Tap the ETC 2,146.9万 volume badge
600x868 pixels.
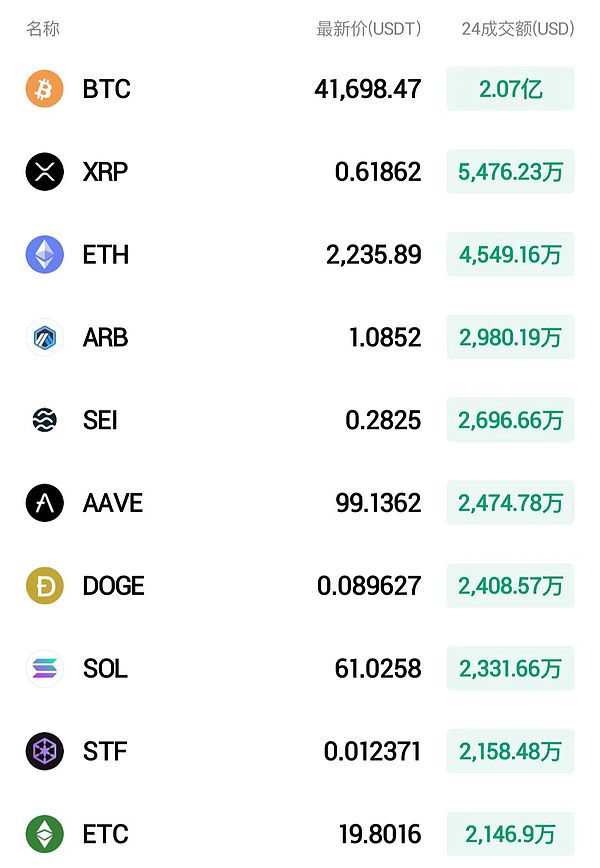coord(510,834)
